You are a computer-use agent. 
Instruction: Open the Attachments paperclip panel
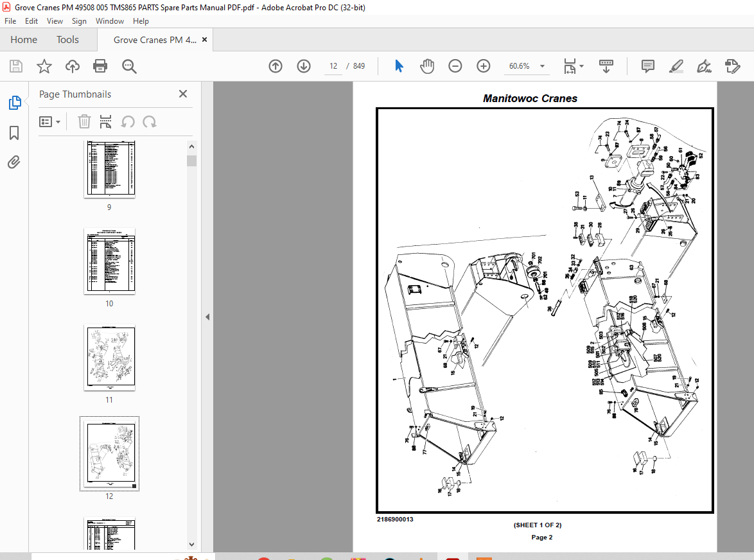[x=14, y=162]
